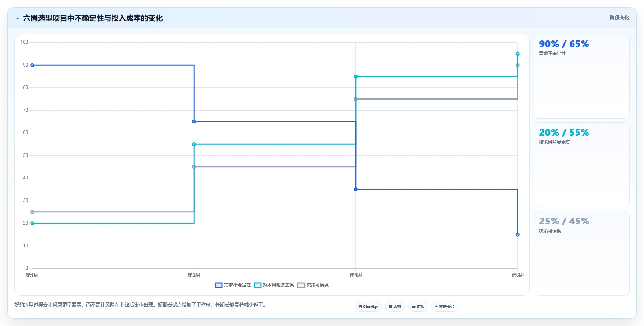
Task: Click the 第6周 x-axis label
Action: 517,275
